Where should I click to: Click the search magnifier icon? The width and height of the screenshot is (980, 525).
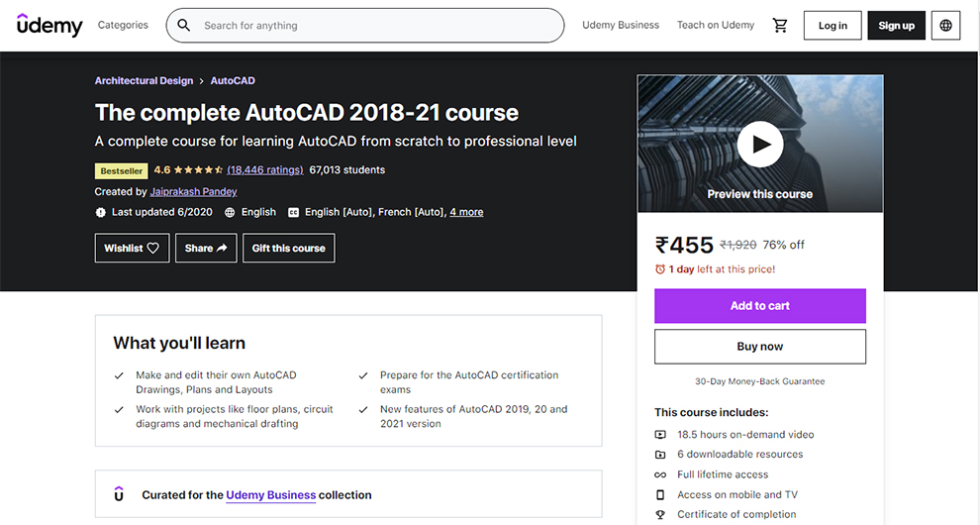[x=183, y=26]
